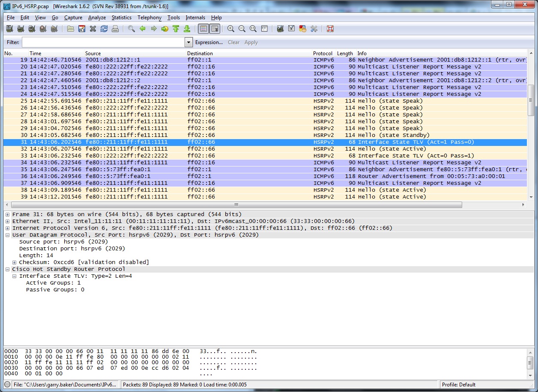Select packet 33 Interface State TLV row
The image size is (538, 392).
265,156
